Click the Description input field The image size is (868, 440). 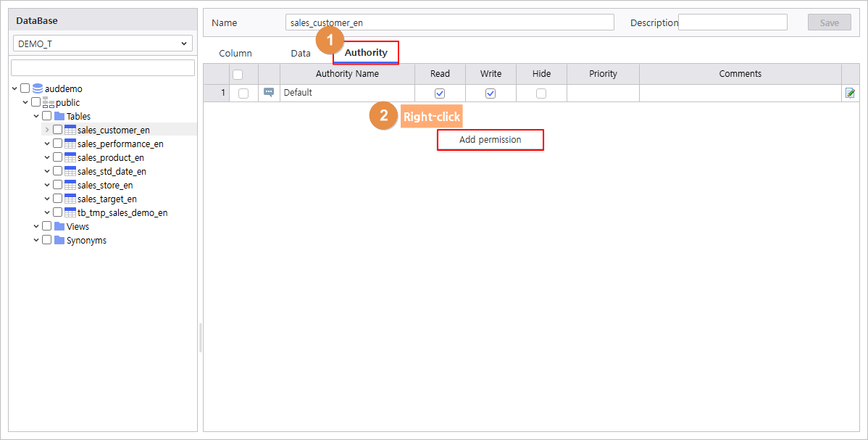[x=733, y=22]
